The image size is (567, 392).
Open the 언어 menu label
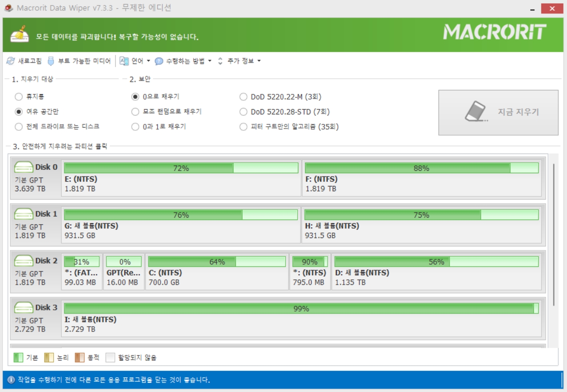pos(137,61)
